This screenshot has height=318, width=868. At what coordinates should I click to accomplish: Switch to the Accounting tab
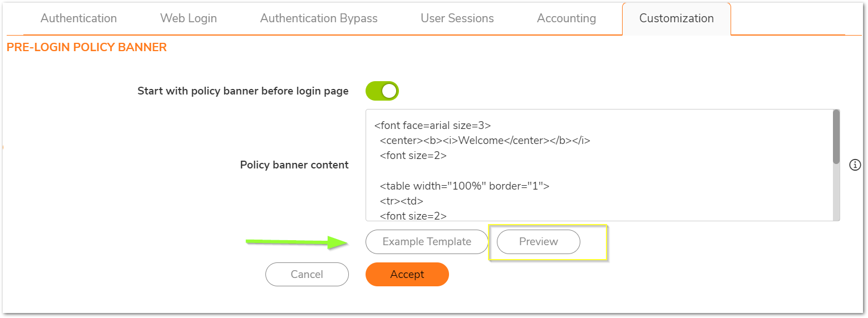(566, 18)
